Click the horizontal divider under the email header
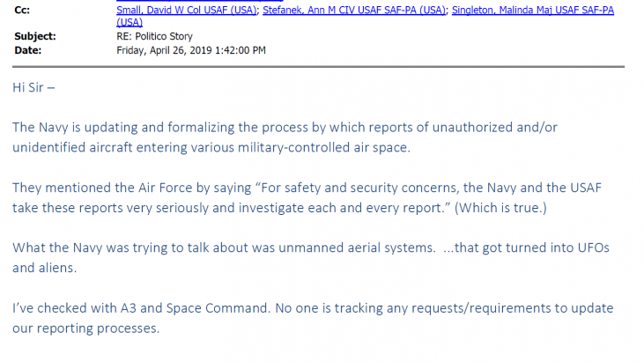 [318, 66]
